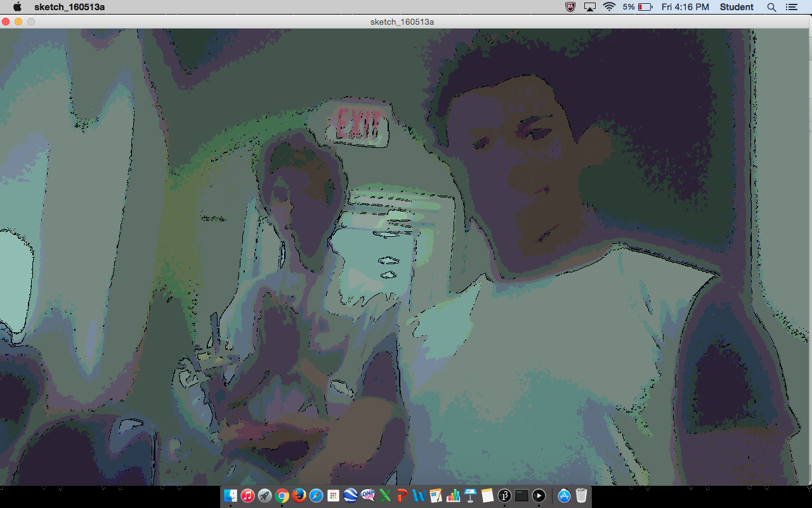Launch Google Chrome from the dock
This screenshot has width=812, height=508.
click(282, 496)
